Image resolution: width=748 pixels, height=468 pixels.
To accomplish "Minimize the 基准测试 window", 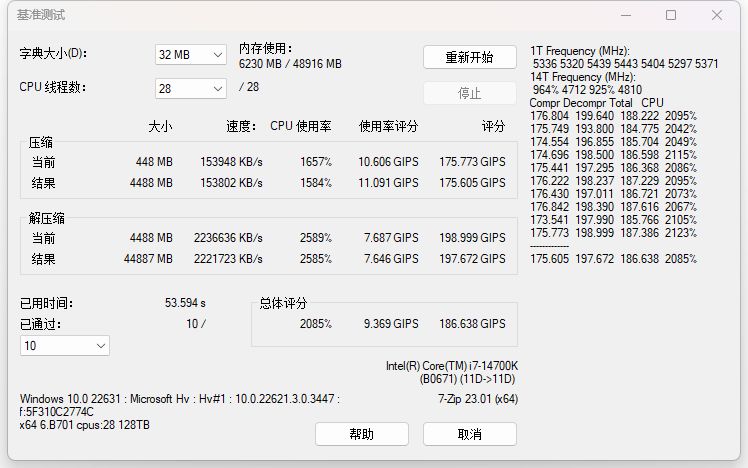I will [626, 15].
